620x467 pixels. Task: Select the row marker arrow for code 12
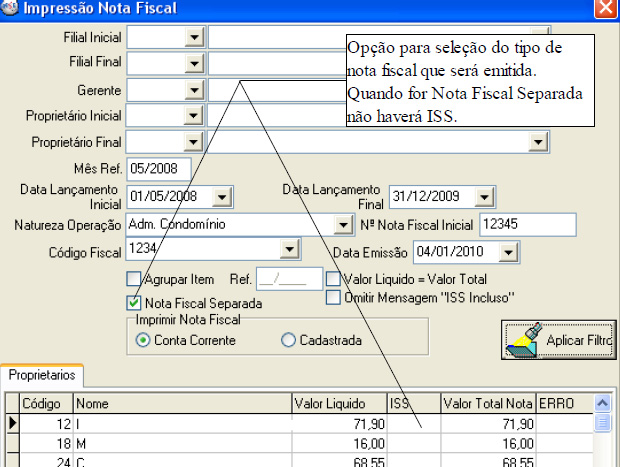13,424
